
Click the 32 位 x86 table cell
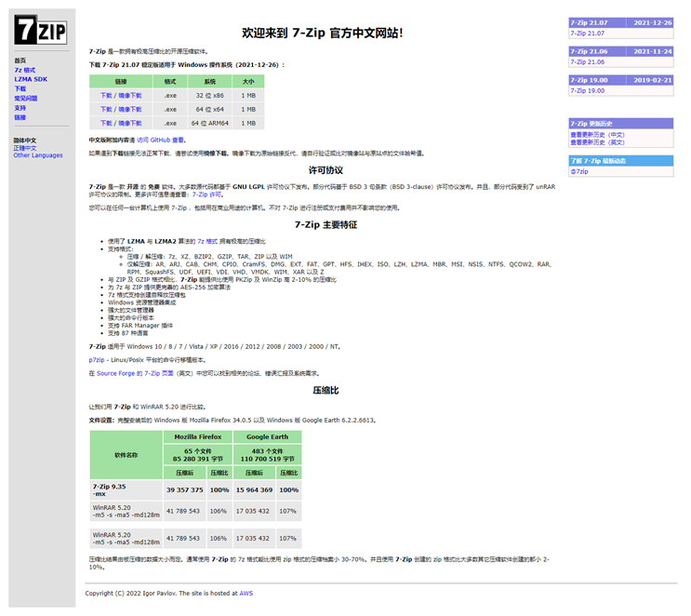[210, 95]
